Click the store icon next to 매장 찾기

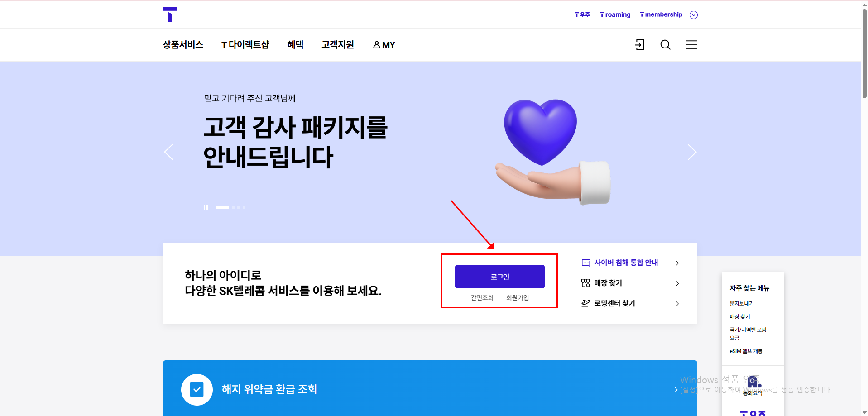[x=586, y=283]
